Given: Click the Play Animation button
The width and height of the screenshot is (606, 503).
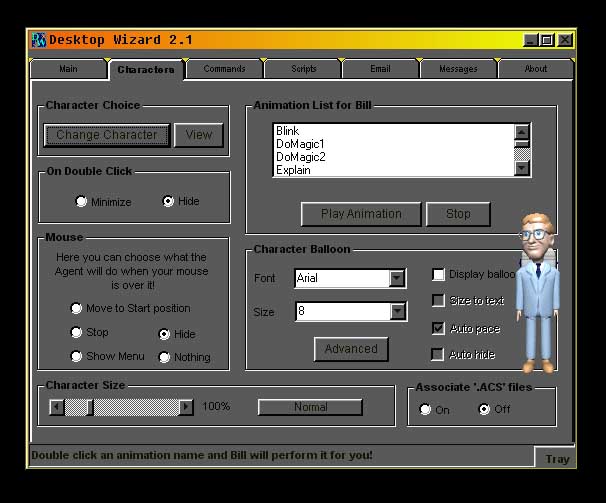Looking at the screenshot, I should tap(361, 214).
